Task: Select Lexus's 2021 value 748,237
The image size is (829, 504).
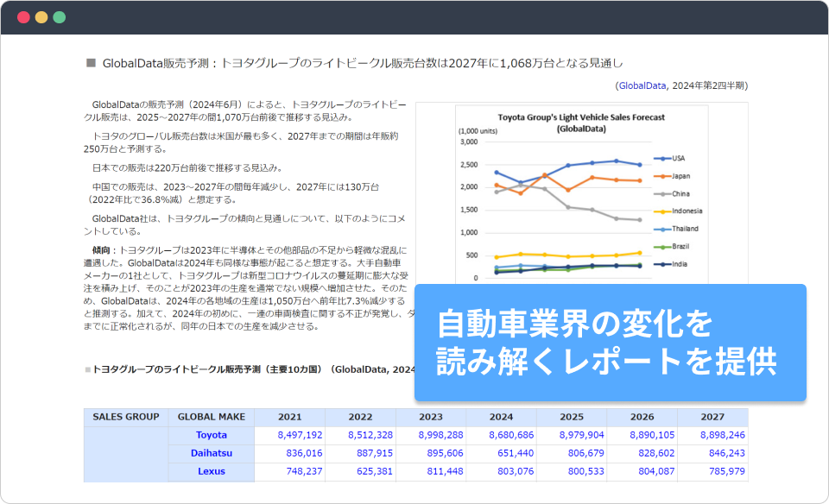Action: click(x=304, y=471)
